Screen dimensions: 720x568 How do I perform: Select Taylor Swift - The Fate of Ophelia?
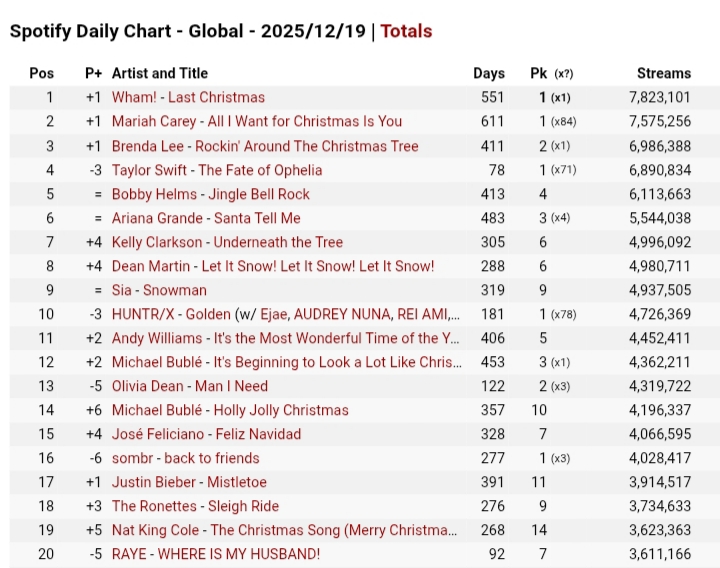point(216,170)
